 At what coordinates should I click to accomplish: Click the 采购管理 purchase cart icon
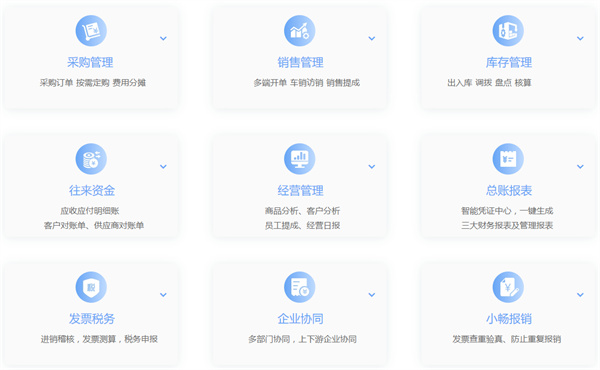pos(91,31)
